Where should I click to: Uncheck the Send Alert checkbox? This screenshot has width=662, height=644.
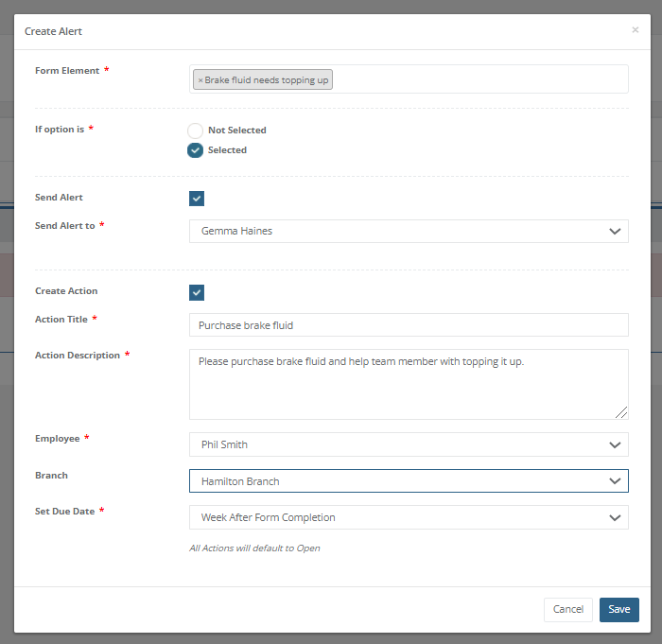coord(197,199)
